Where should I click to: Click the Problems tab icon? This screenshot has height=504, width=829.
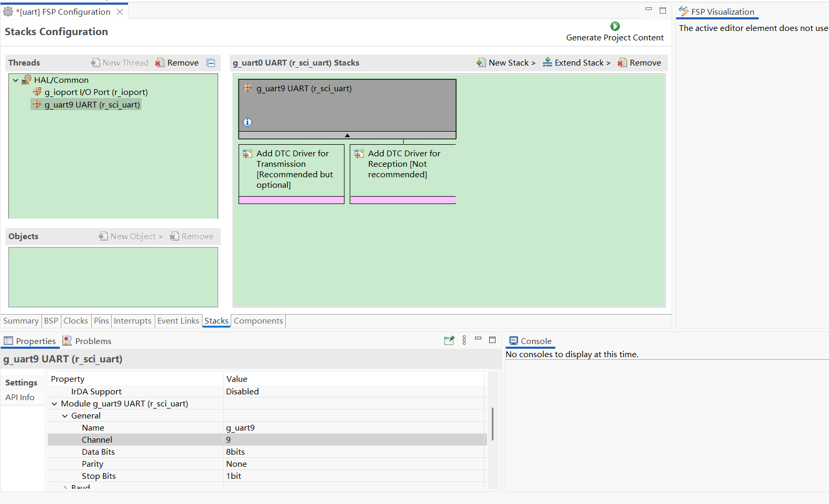pyautogui.click(x=67, y=341)
